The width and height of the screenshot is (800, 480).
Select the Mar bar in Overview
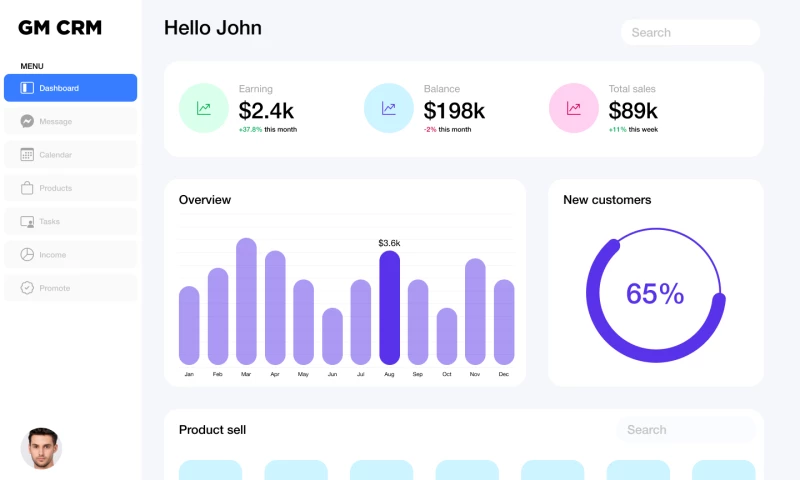coord(246,301)
